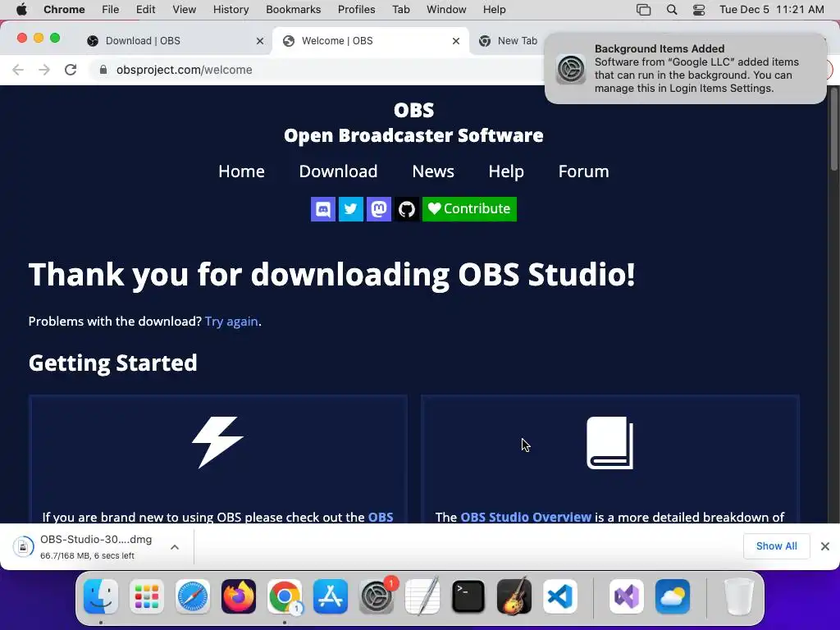The width and height of the screenshot is (840, 630).
Task: Click the Chrome dock icon
Action: (285, 596)
